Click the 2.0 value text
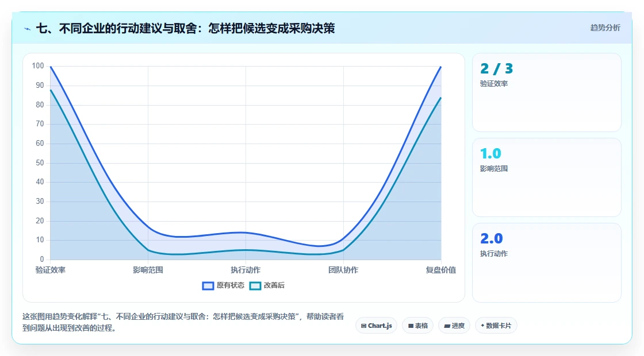Screen dimensions: 644x356 [492, 239]
